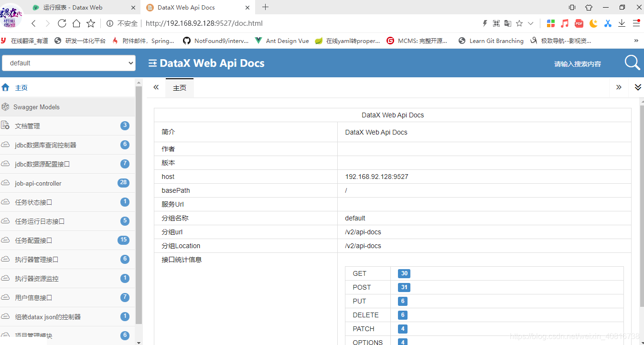Screen dimensions: 644x345
Task: Open the browser downloads icon
Action: 622,23
